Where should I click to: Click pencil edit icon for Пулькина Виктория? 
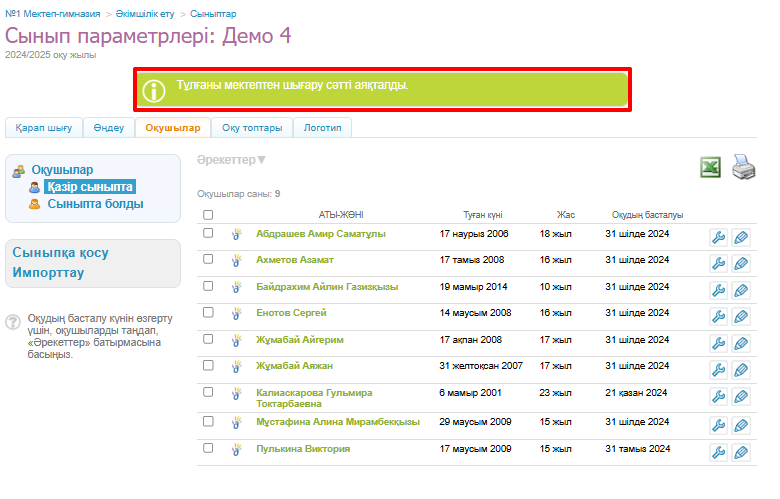click(x=741, y=453)
